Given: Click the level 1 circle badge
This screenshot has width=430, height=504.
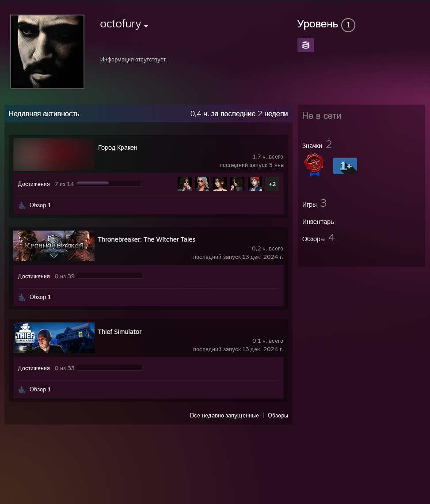Looking at the screenshot, I should 348,25.
